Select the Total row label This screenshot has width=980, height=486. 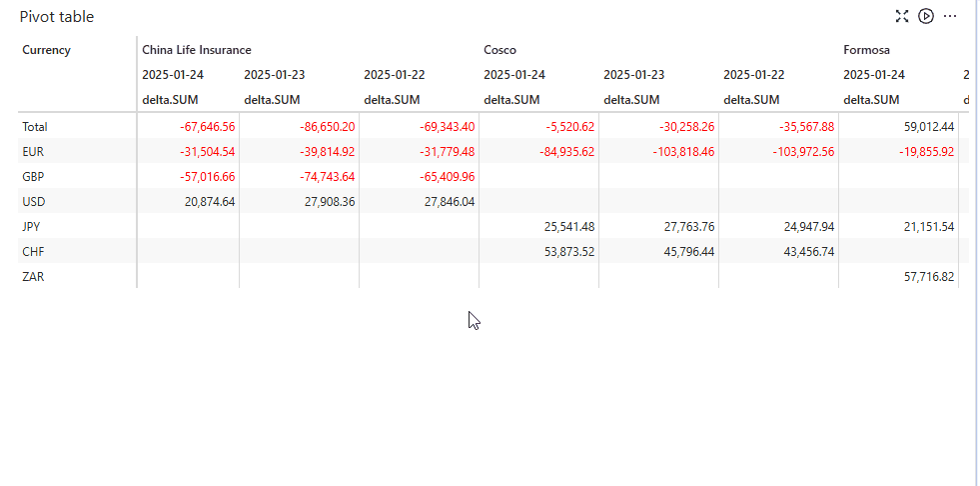(x=35, y=127)
